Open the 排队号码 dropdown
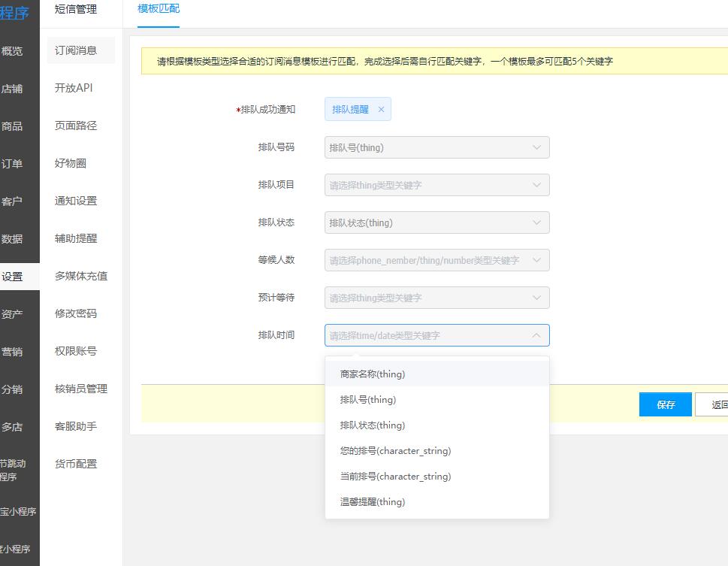 (x=436, y=147)
